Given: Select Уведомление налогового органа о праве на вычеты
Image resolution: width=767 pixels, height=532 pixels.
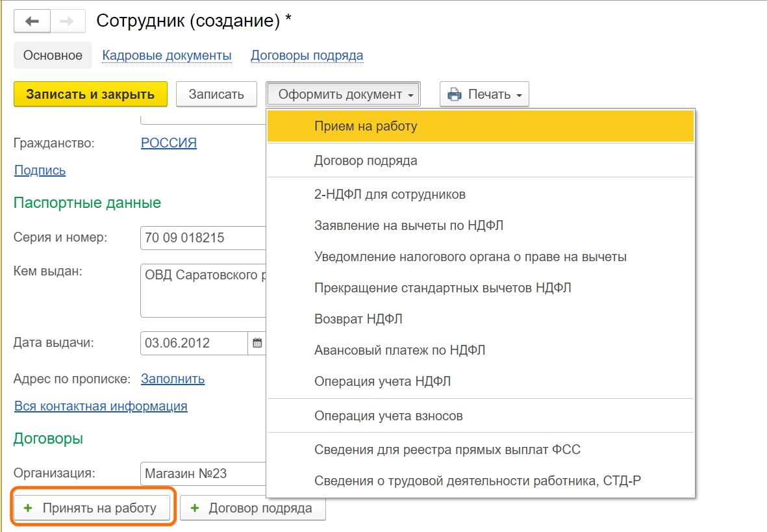Looking at the screenshot, I should (481, 257).
